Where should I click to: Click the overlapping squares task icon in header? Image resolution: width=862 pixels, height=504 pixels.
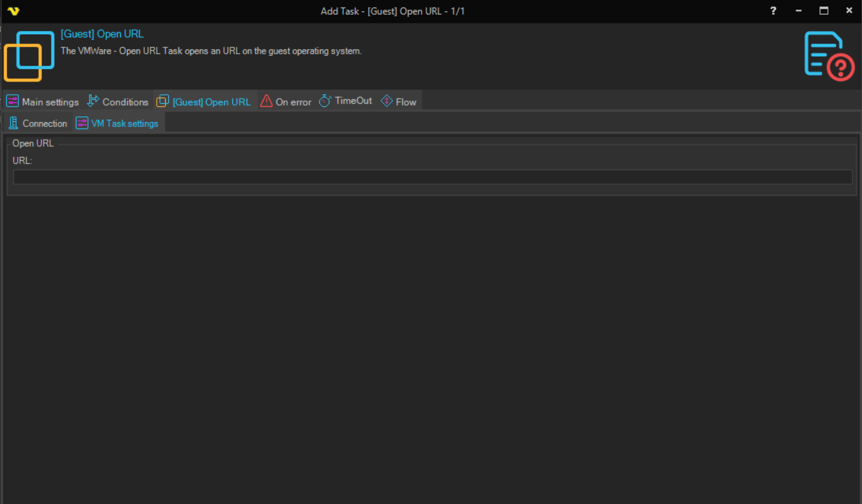[x=29, y=56]
